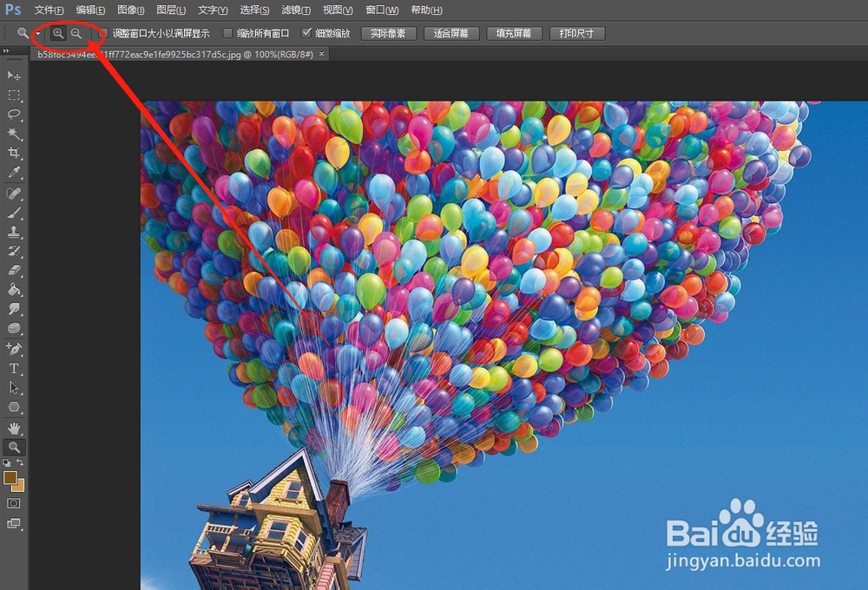Select the jpg document tab

pyautogui.click(x=175, y=55)
